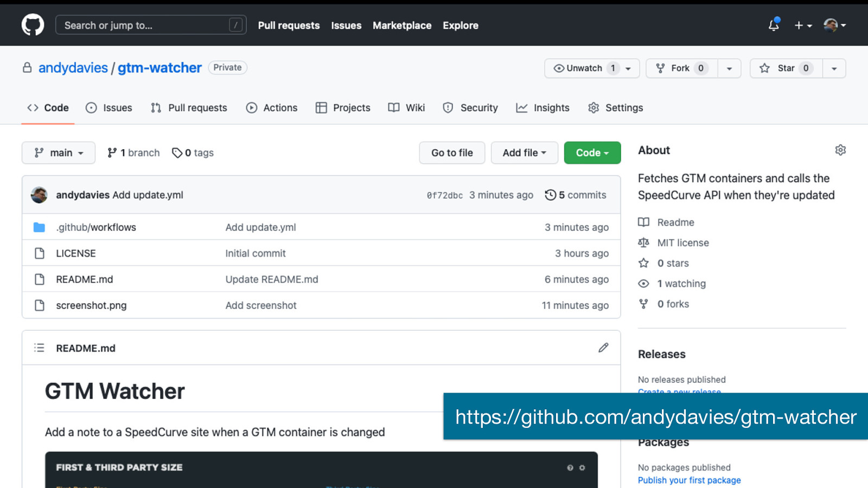
Task: Open the LICENSE file
Action: pyautogui.click(x=76, y=253)
